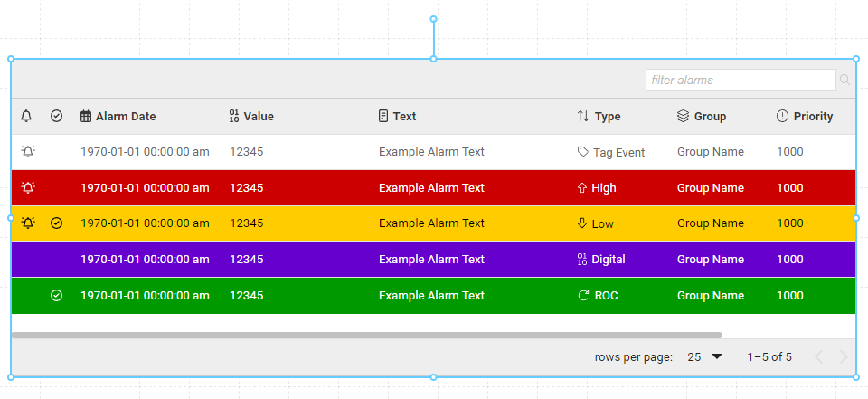Screen dimensions: 868x399
Task: Toggle acknowledged checkmark in yellow Low row
Action: pos(57,223)
